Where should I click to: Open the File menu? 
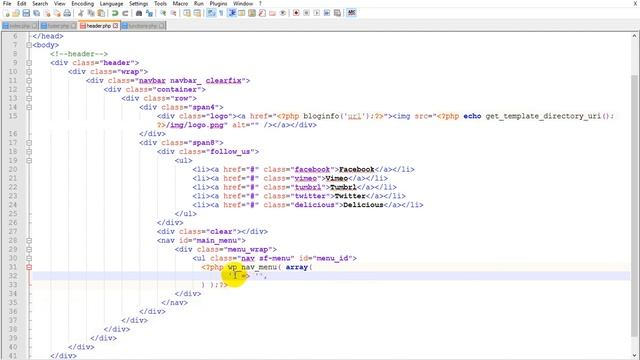coord(7,3)
